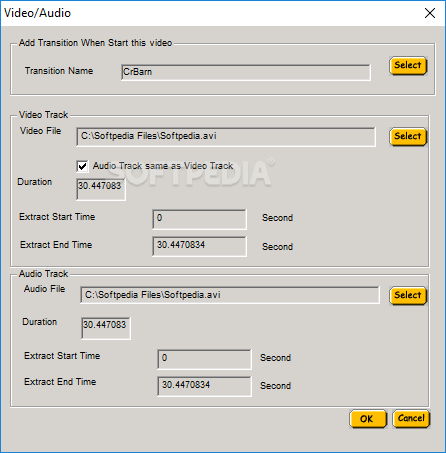
Task: Toggle Audio Track same as Video Track checkbox
Action: (82, 166)
